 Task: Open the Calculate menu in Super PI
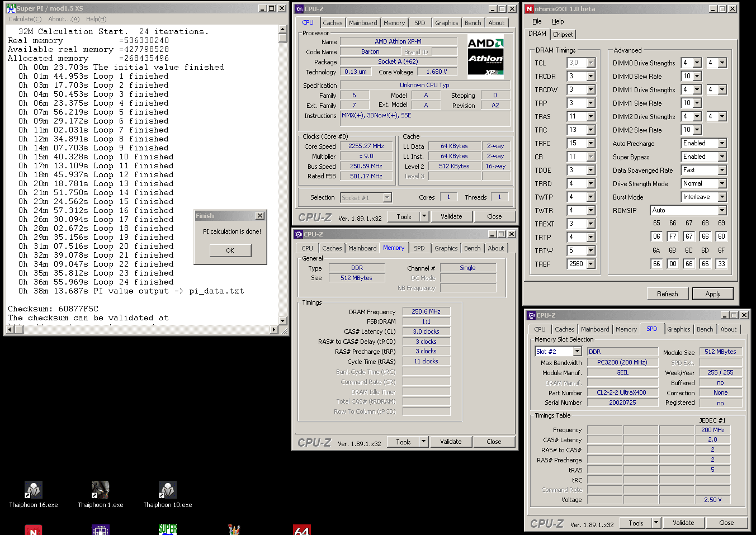pos(25,19)
